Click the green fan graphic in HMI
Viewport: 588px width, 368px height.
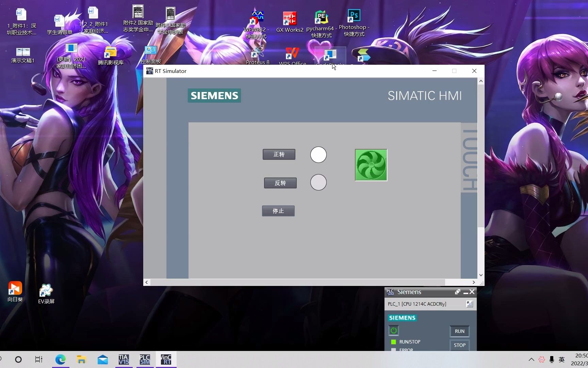[x=371, y=165]
